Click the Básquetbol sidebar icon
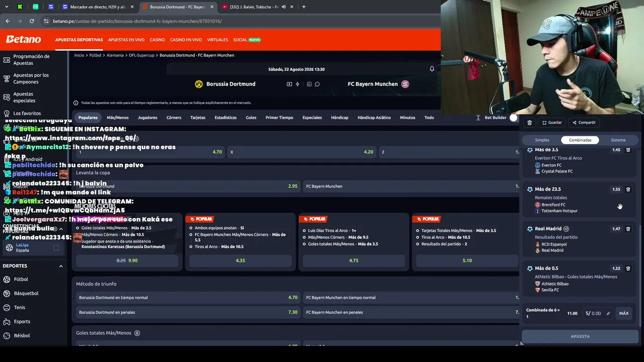The image size is (644, 362). coord(7,294)
